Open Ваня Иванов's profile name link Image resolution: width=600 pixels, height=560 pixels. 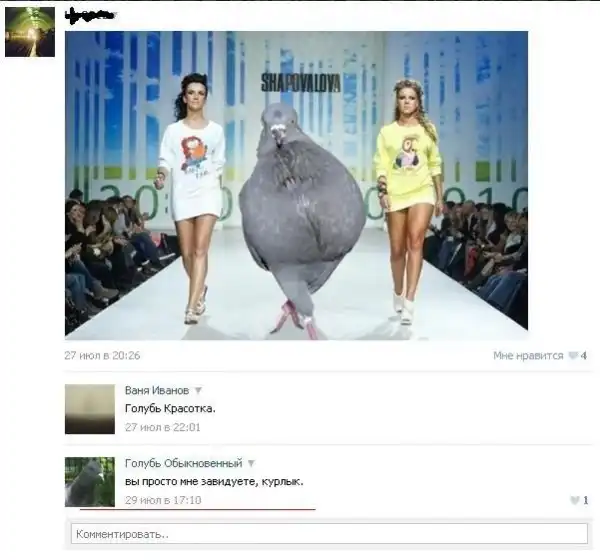tap(156, 390)
